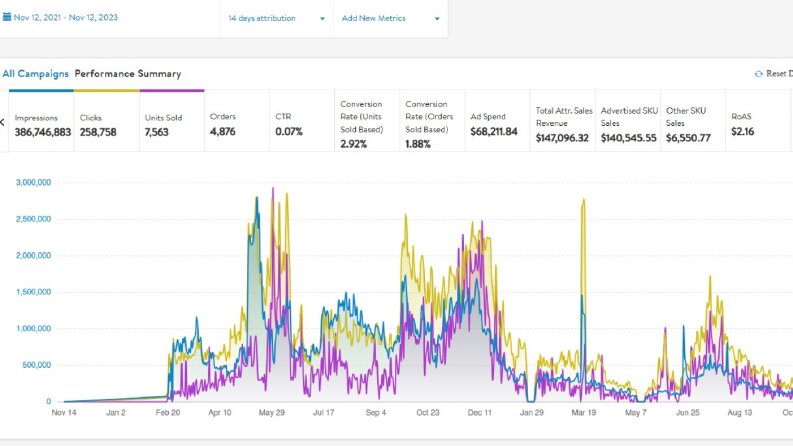This screenshot has width=793, height=446.
Task: Click the Sep 4 x-axis label
Action: tap(376, 413)
